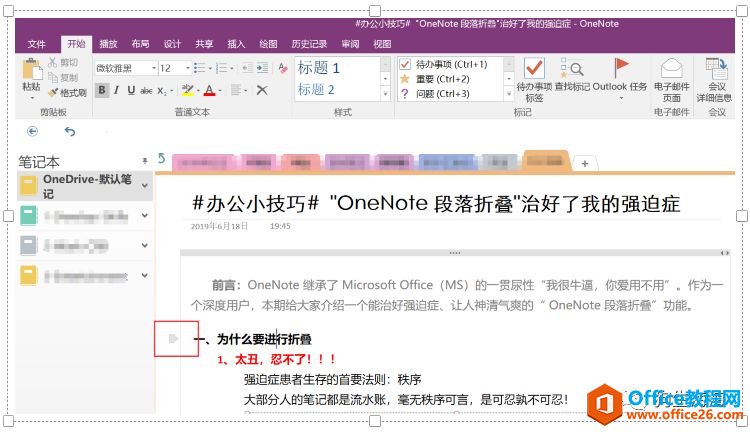Image resolution: width=750 pixels, height=432 pixels.
Task: Click the bullet list icon
Action: (x=199, y=68)
